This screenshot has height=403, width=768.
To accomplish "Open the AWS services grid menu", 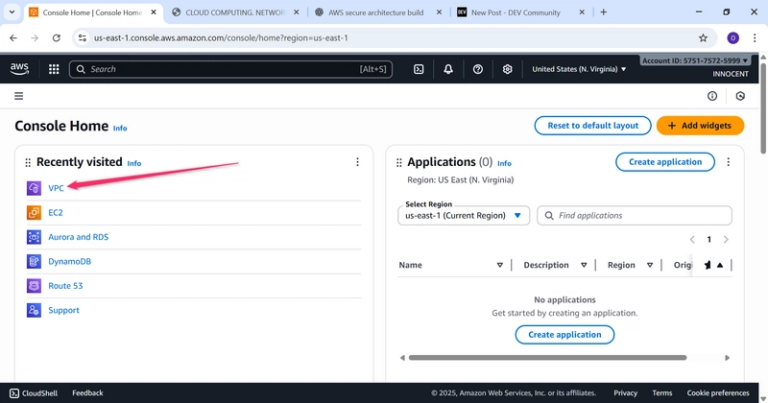I will point(54,70).
